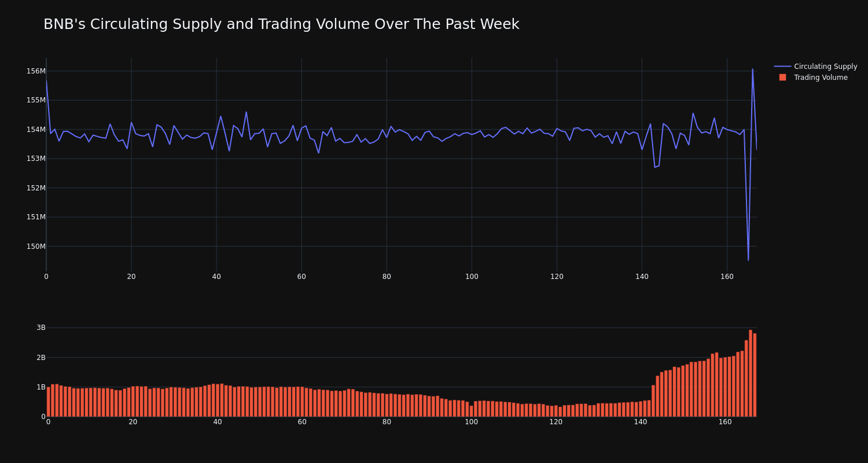
Task: Click the 100 tick on supply chart x-axis
Action: click(472, 277)
